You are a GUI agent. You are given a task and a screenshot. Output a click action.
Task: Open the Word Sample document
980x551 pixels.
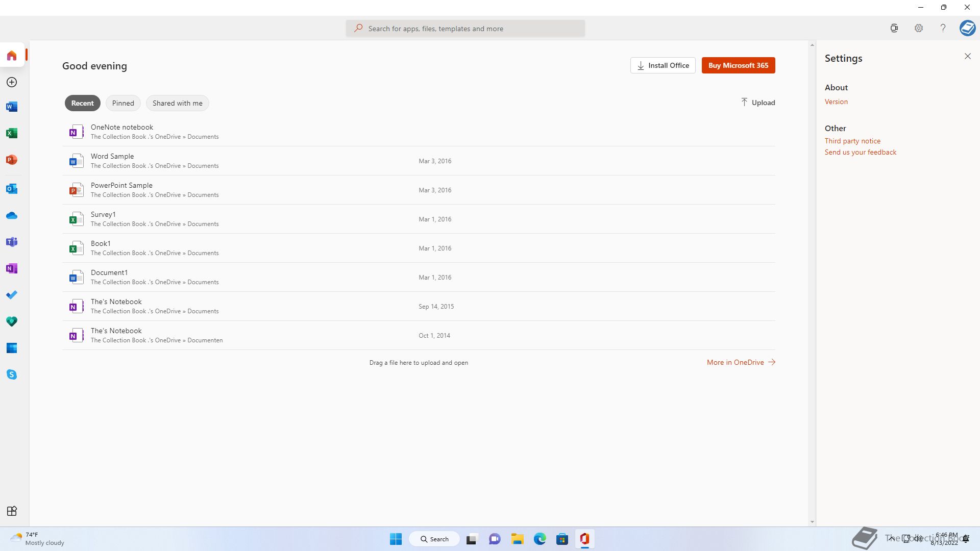pyautogui.click(x=112, y=156)
